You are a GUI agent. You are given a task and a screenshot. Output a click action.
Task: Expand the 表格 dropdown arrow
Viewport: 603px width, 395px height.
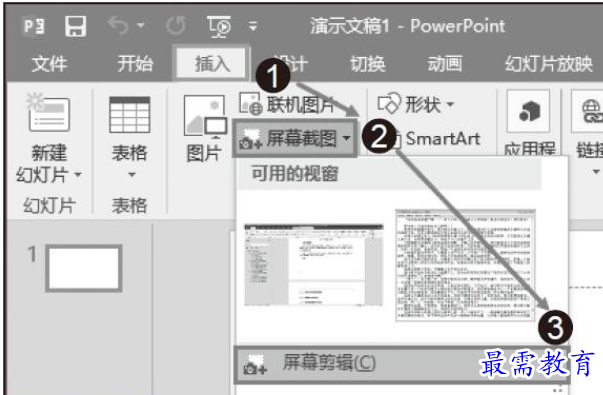pos(132,175)
